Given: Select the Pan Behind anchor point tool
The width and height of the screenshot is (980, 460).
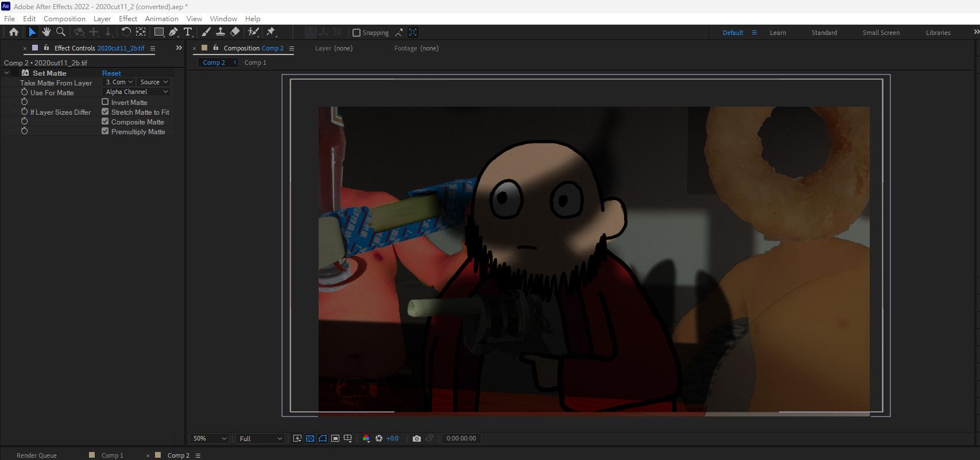Looking at the screenshot, I should [x=141, y=32].
